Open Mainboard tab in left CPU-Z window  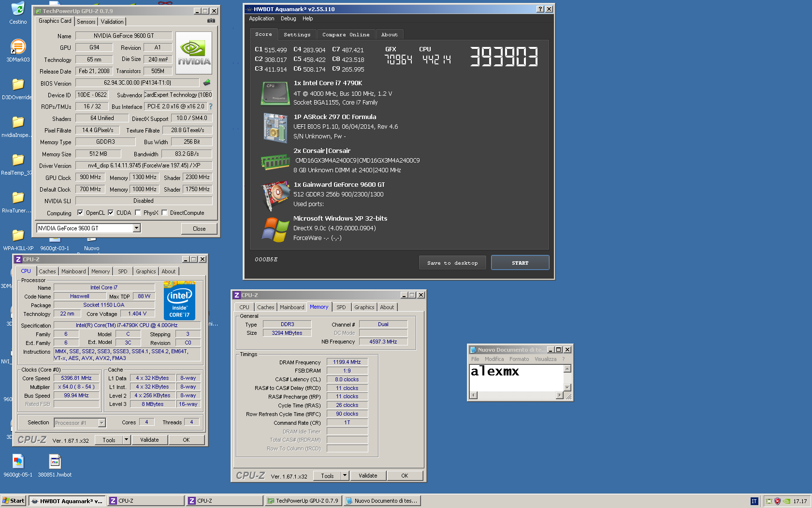click(73, 271)
